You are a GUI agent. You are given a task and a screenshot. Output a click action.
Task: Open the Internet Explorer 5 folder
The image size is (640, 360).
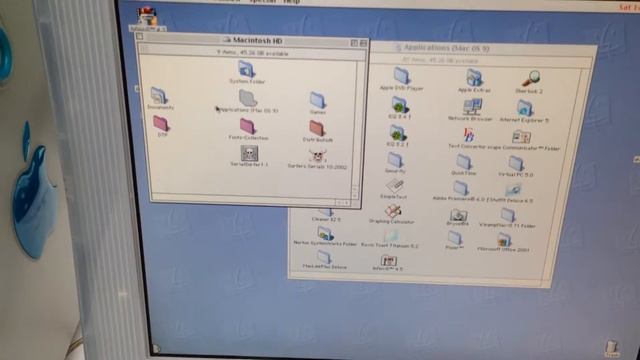click(525, 109)
